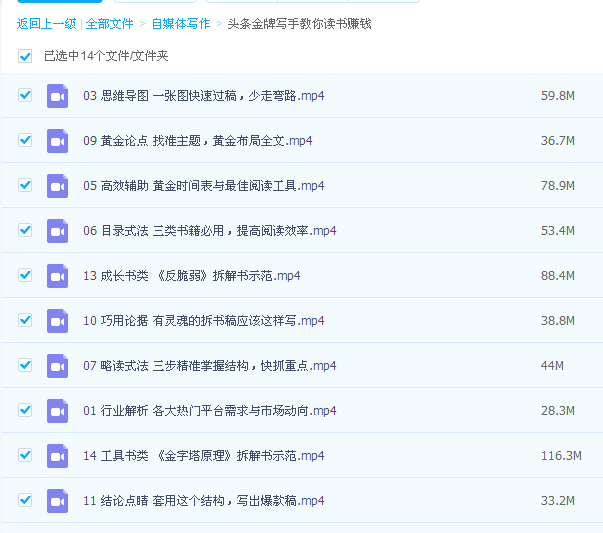Open file 13 成长书类《反脆弱》拆解书示范.mp4
The image size is (603, 533).
[x=192, y=276]
